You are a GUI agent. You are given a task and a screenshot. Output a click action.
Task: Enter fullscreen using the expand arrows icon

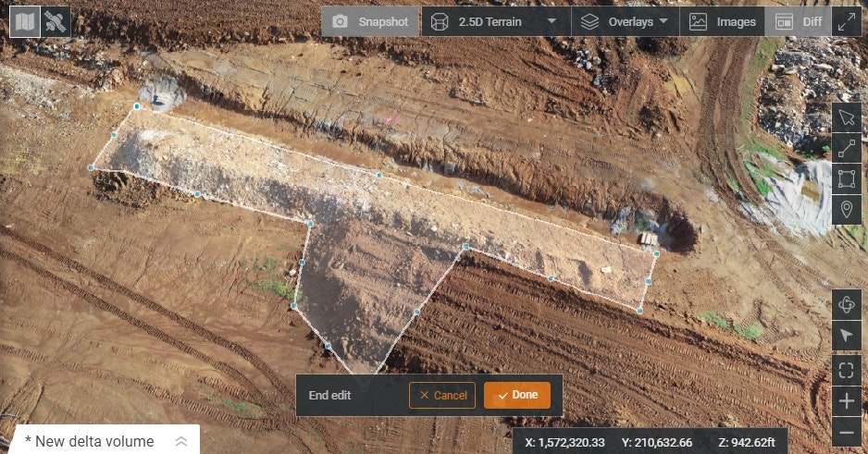846,21
